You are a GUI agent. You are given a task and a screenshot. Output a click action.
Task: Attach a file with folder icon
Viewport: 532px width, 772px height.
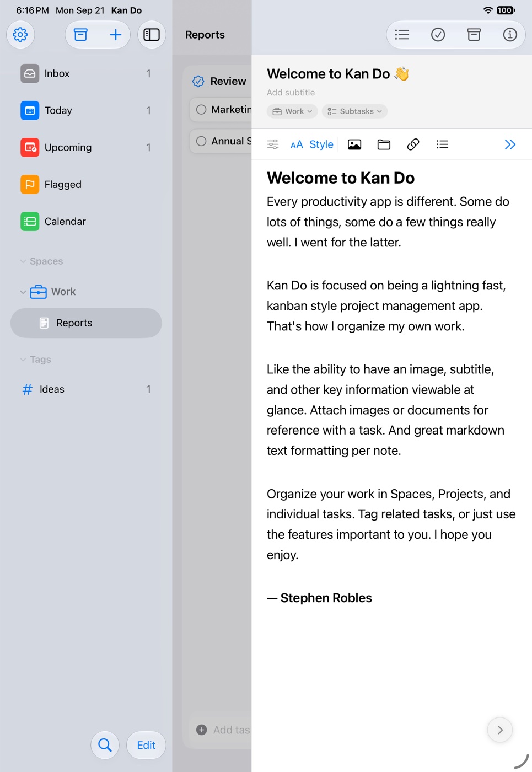384,144
